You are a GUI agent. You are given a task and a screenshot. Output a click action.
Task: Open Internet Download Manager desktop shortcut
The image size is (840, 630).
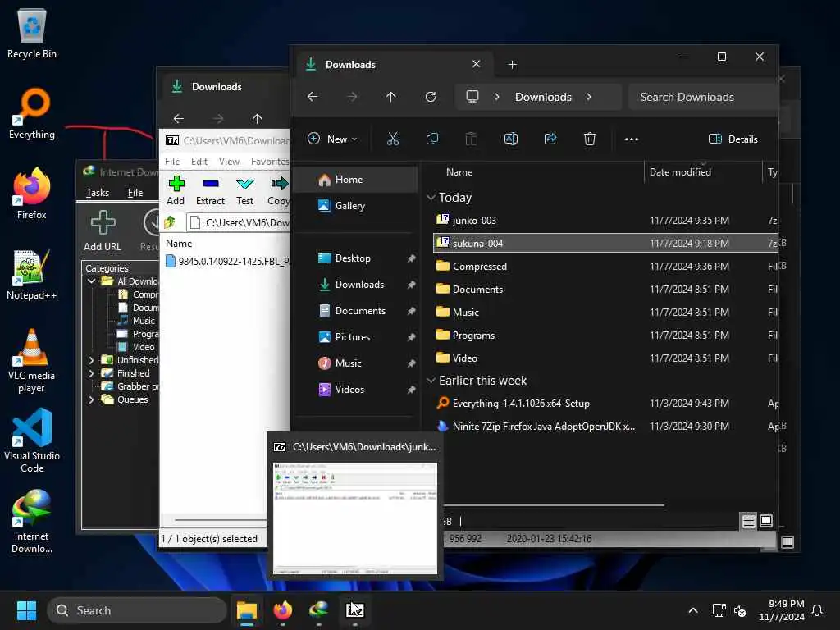[x=32, y=521]
